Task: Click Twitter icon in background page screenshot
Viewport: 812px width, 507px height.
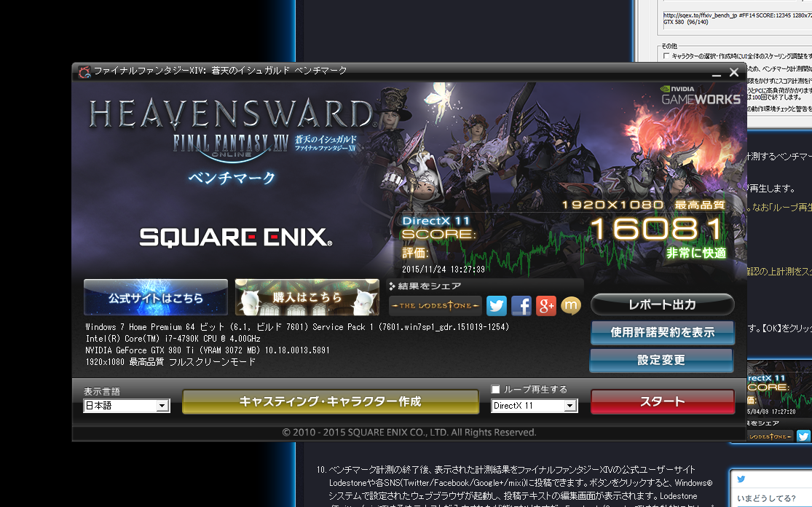Action: (804, 436)
